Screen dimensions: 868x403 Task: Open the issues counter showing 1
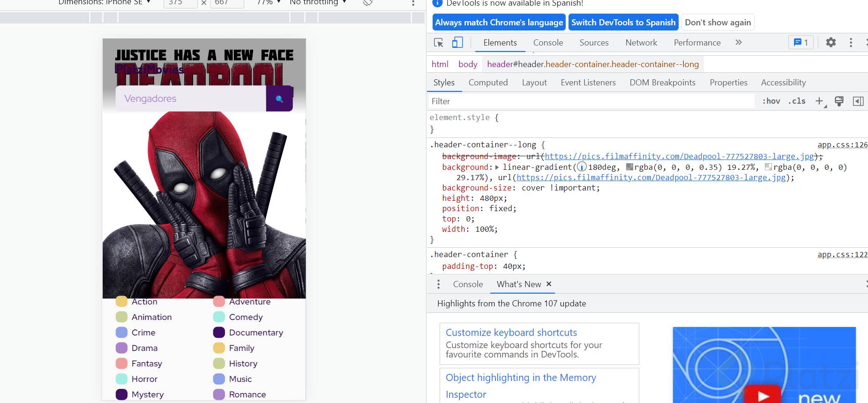pyautogui.click(x=801, y=43)
